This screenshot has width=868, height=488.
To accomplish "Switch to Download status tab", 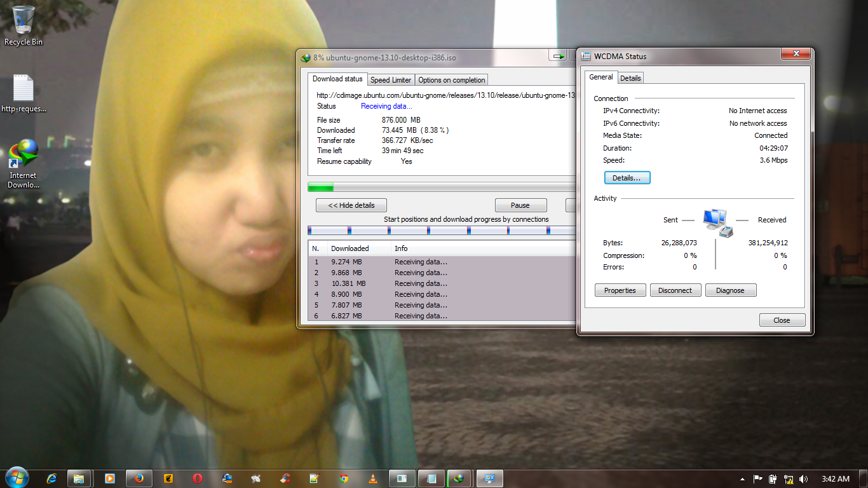I will tap(337, 79).
